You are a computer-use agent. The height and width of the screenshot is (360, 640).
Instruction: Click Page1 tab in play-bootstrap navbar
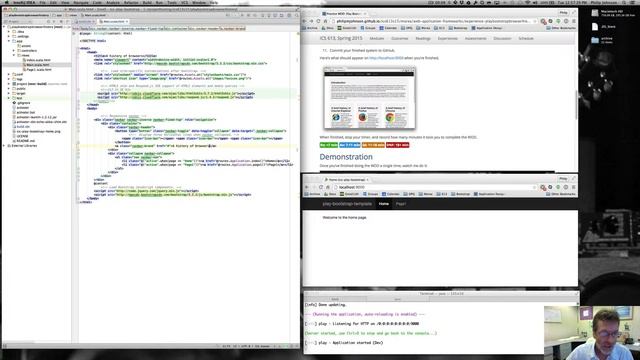coord(401,204)
